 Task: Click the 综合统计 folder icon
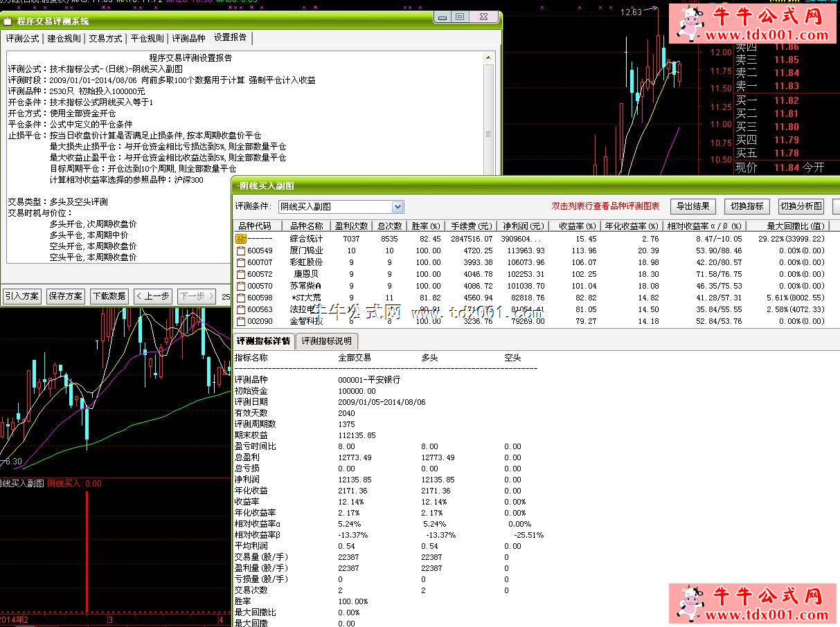coord(241,239)
